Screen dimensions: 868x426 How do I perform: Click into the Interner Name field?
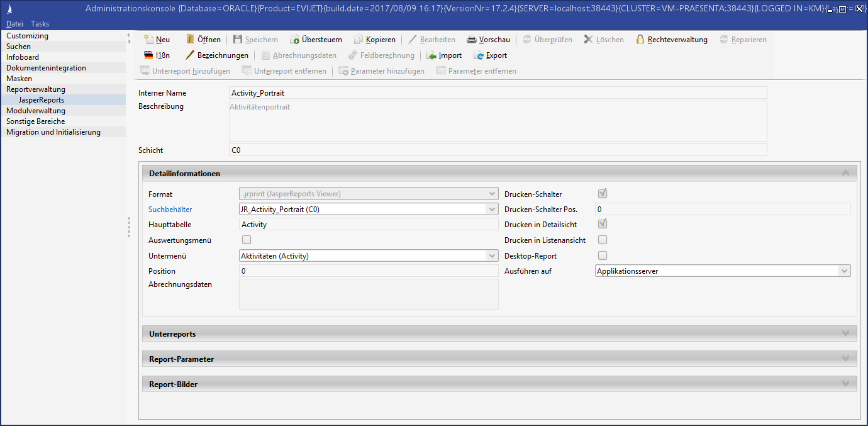point(497,93)
